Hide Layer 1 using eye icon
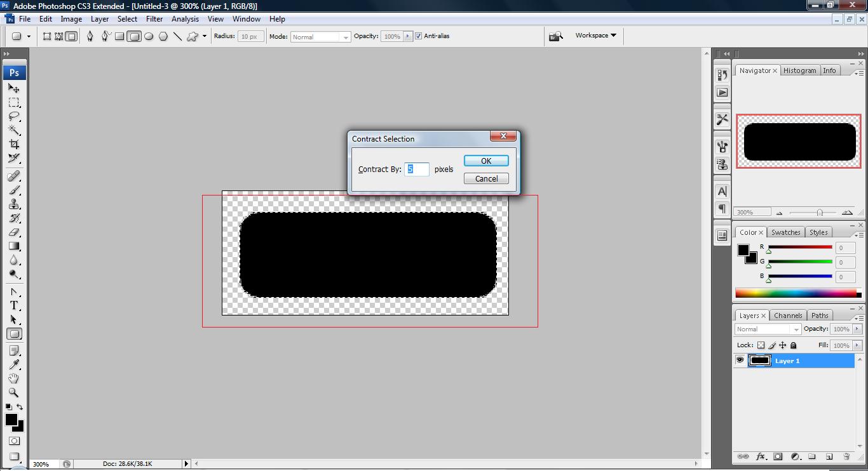The width and height of the screenshot is (868, 471). 740,361
